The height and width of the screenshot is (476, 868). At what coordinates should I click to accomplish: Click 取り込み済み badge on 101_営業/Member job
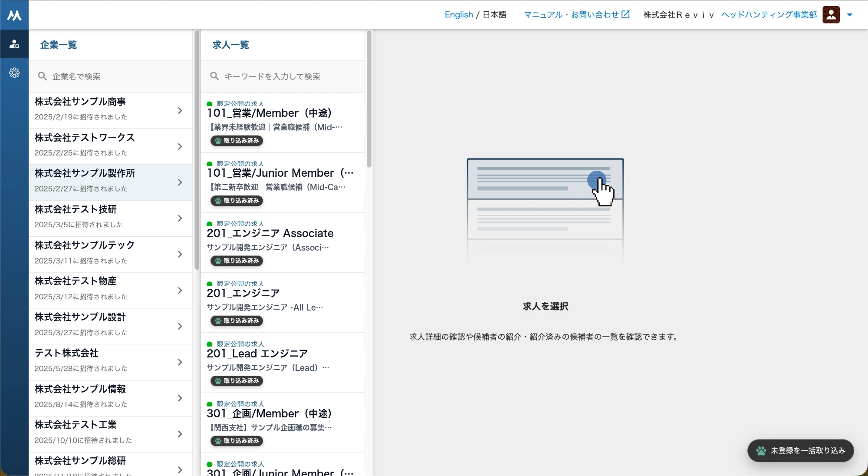[x=237, y=141]
